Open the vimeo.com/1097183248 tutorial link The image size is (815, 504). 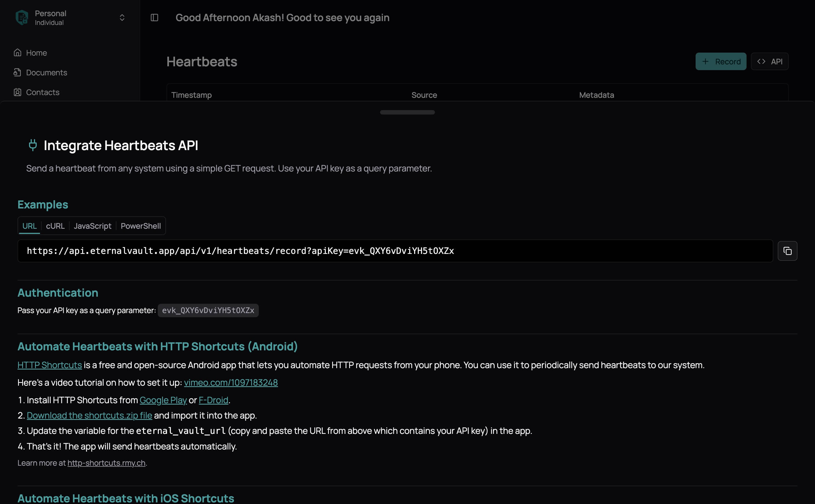[231, 382]
